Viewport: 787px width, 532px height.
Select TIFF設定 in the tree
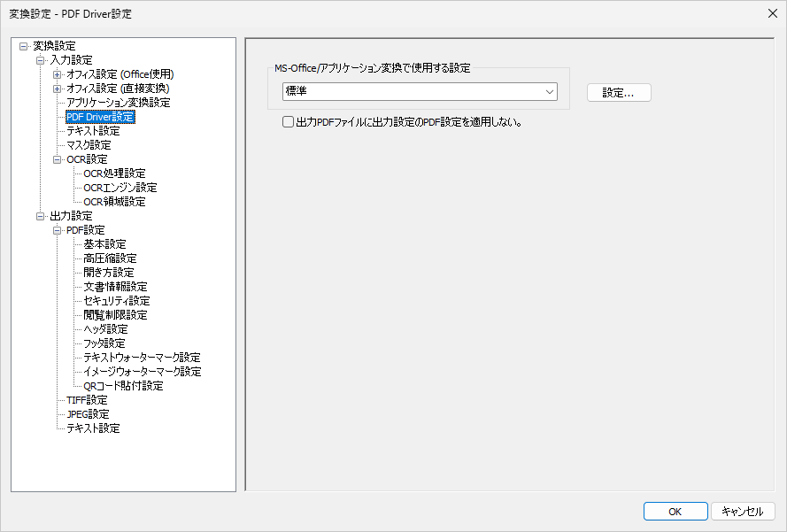[85, 399]
